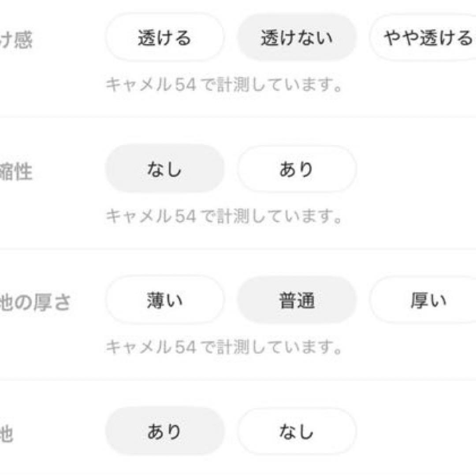Click the highlighted なし stretch pill

pyautogui.click(x=164, y=169)
